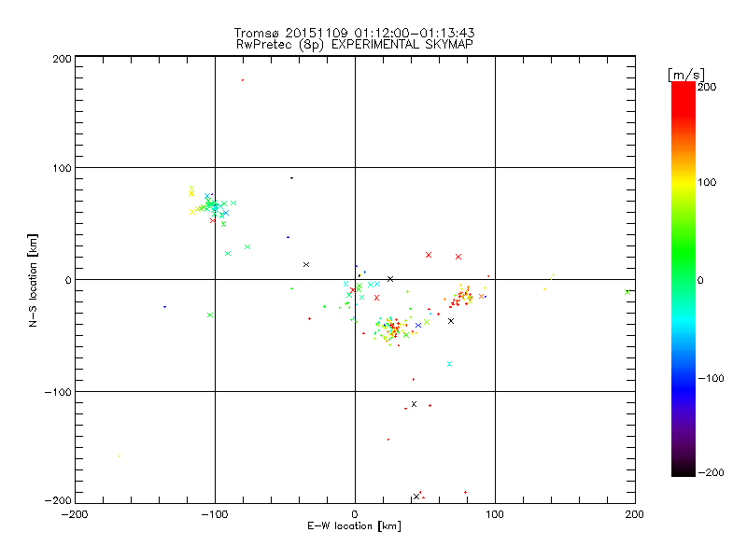
Task: Select the RwPretec EXPERIMENTAL SKYMAP subtitle
Action: [355, 45]
